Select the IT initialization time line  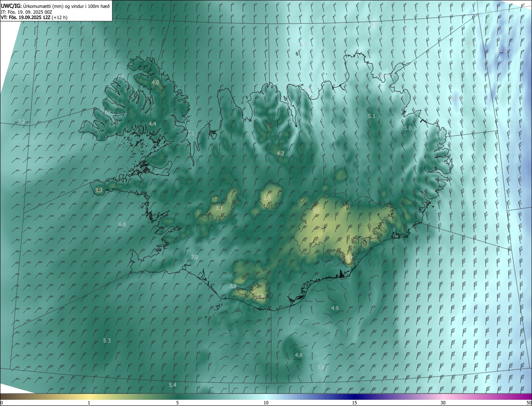(x=27, y=12)
